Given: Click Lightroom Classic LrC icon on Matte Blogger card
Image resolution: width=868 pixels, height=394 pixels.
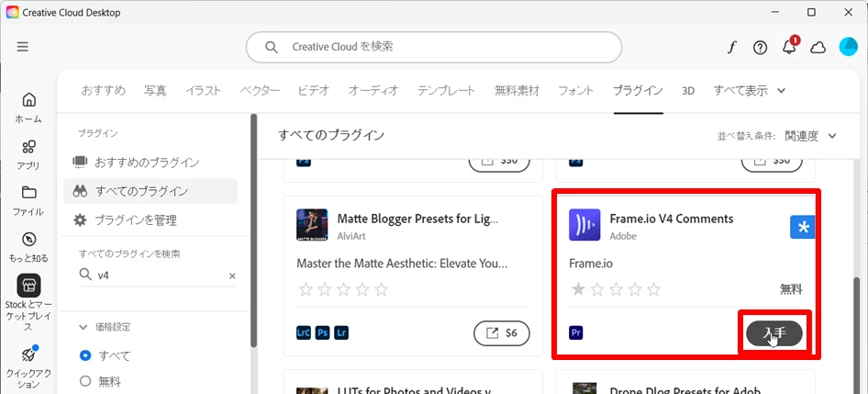Looking at the screenshot, I should 304,333.
